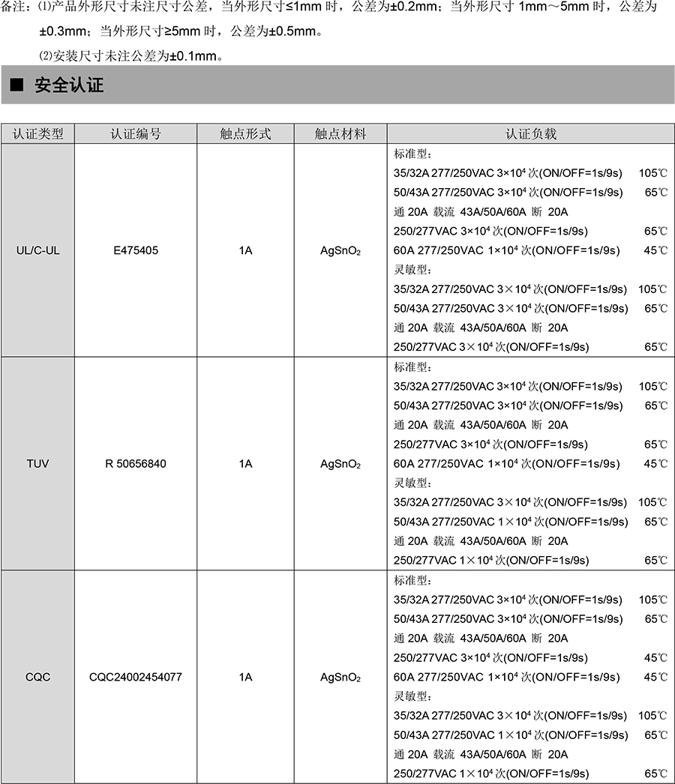The width and height of the screenshot is (675, 784).
Task: Click certificate number CQC24002454077
Action: tap(136, 677)
